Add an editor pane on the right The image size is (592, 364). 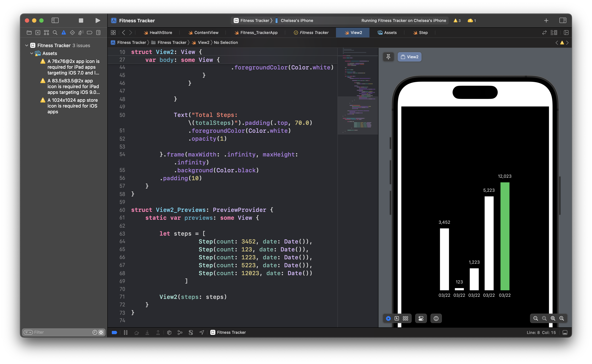click(x=566, y=33)
